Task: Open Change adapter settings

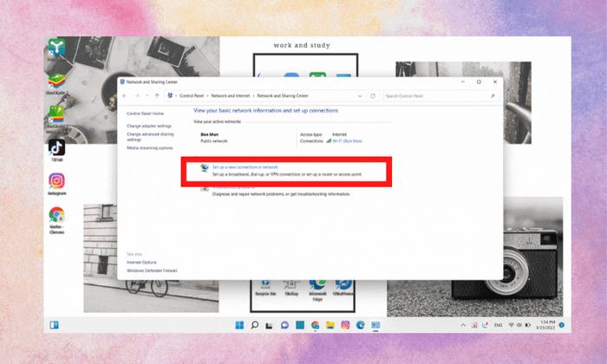Action: tap(149, 127)
